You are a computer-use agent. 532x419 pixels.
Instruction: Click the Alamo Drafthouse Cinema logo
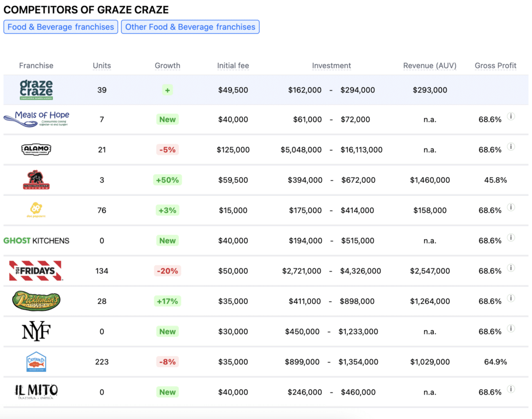click(x=36, y=149)
